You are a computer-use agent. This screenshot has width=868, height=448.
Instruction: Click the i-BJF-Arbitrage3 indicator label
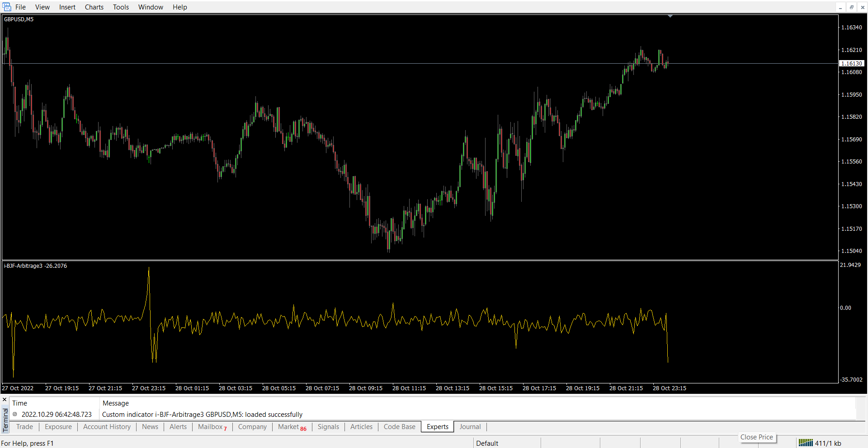(x=35, y=266)
